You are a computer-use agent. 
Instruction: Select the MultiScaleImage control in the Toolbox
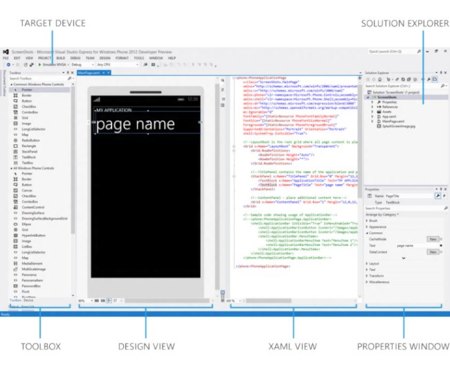tap(34, 269)
